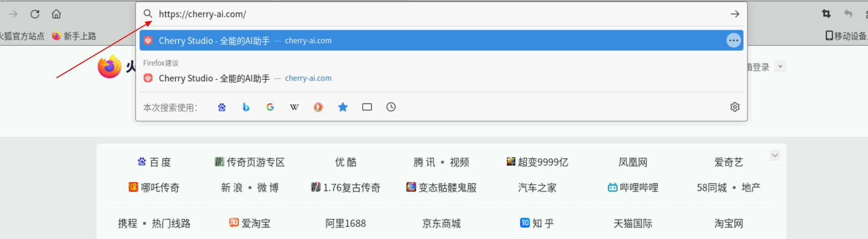Image resolution: width=868 pixels, height=239 pixels.
Task: Search this time with Wikipedia
Action: click(x=294, y=107)
